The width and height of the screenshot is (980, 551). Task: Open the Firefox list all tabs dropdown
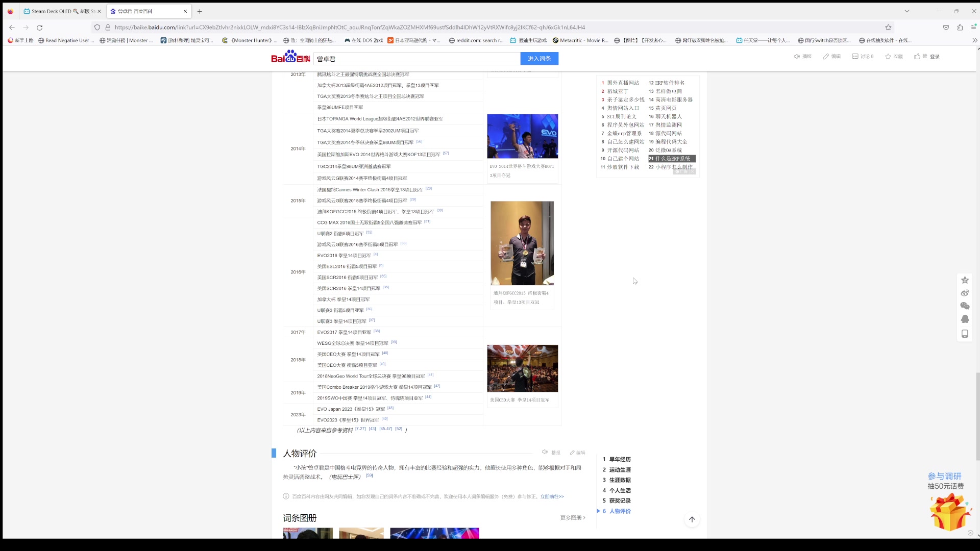[906, 11]
